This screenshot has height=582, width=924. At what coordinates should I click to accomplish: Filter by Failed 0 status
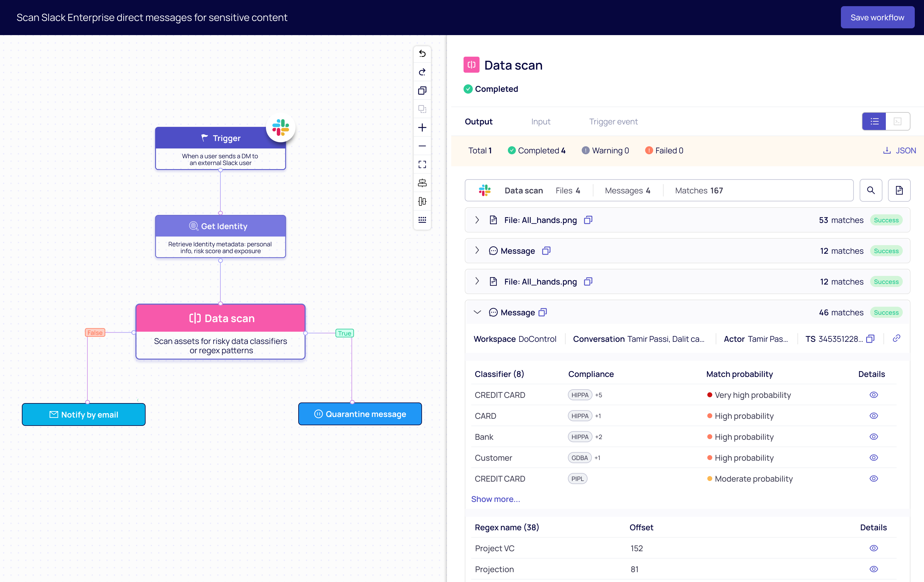(664, 151)
